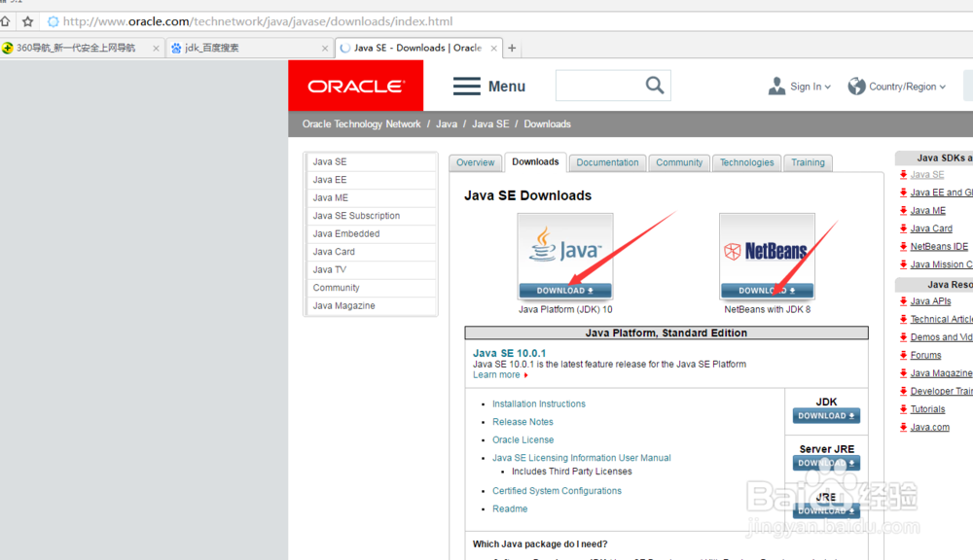Click the NetBeans with JDK 8 download button

tap(767, 291)
